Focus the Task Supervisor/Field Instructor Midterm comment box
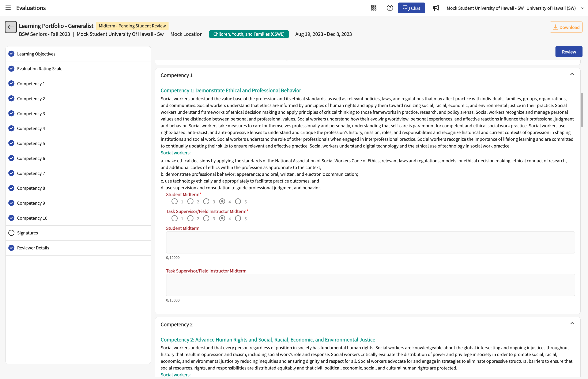 [x=370, y=285]
